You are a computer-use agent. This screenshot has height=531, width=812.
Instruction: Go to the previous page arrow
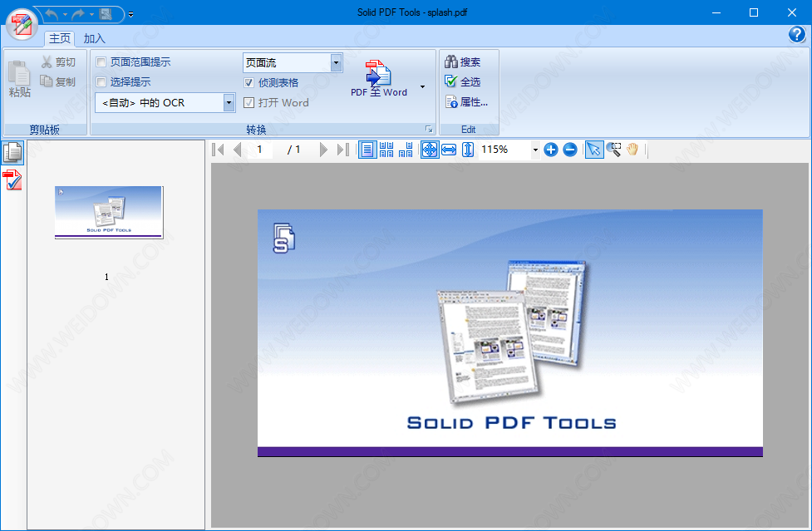(237, 150)
